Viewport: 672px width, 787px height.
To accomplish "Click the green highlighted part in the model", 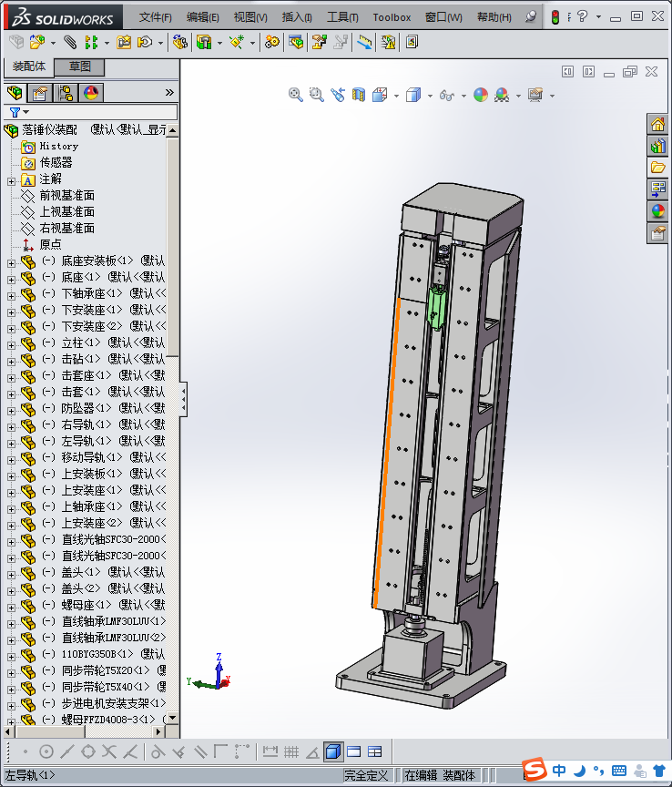I will click(x=436, y=308).
